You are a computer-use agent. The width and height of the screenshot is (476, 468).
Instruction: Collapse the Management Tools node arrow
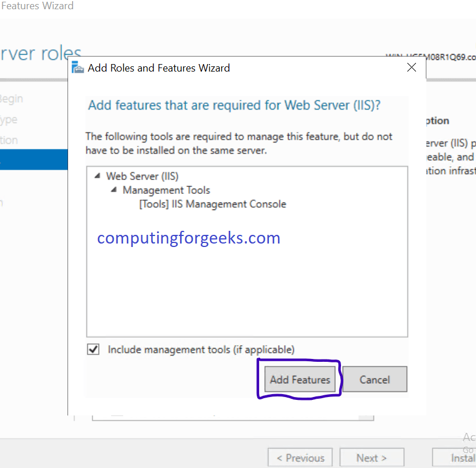click(x=114, y=190)
